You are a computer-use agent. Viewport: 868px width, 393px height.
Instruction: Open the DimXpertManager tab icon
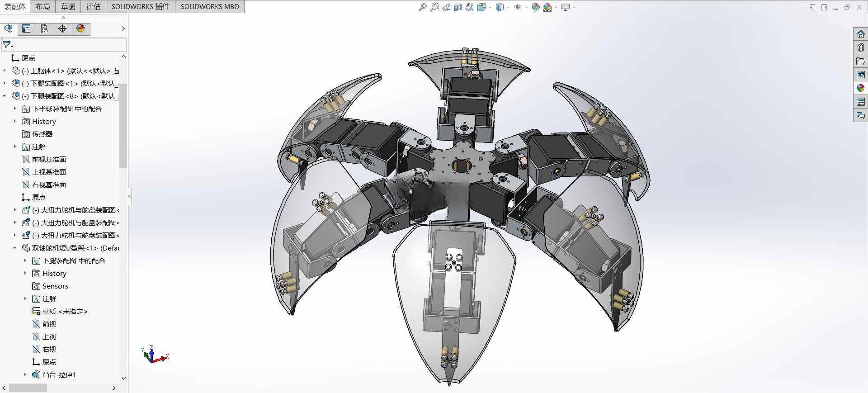pyautogui.click(x=62, y=29)
